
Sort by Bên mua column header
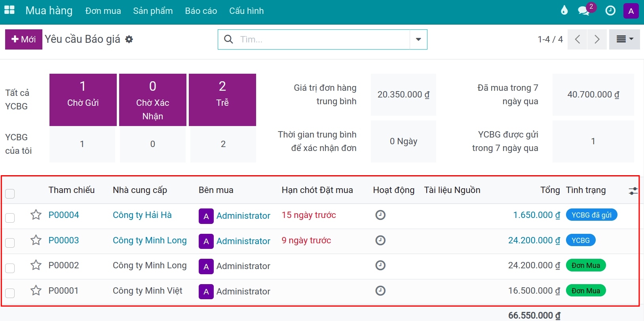coord(216,190)
